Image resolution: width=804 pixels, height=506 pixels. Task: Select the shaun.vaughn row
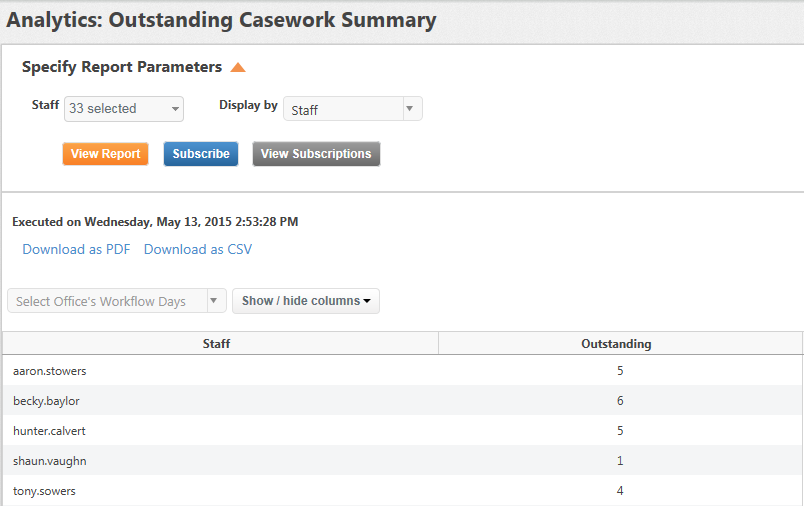click(x=403, y=460)
